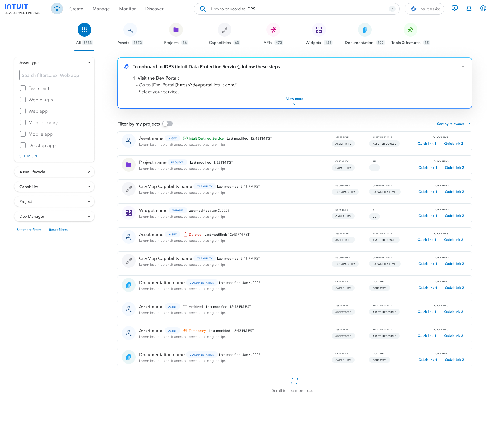Screen dimensions: 495x448
Task: Open notifications bell icon
Action: [x=469, y=9]
